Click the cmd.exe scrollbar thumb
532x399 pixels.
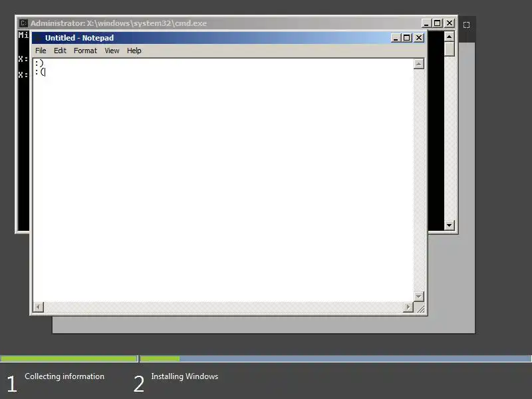(x=450, y=49)
